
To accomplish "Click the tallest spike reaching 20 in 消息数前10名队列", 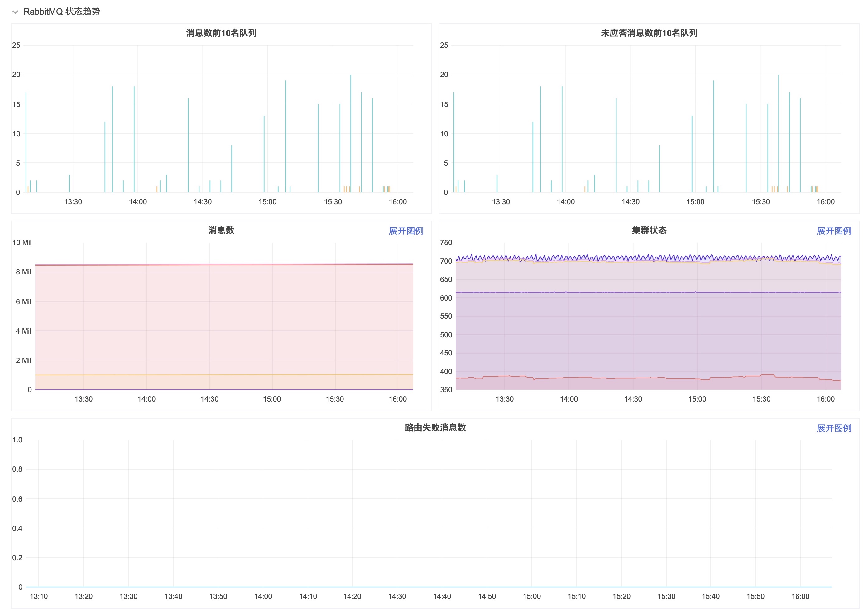I will pyautogui.click(x=350, y=133).
